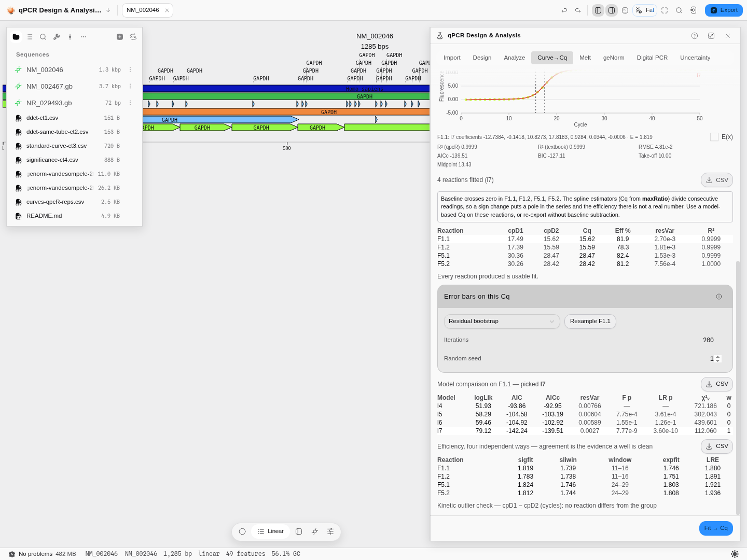Click the Fit → Cq button
747x560 pixels.
click(x=716, y=528)
